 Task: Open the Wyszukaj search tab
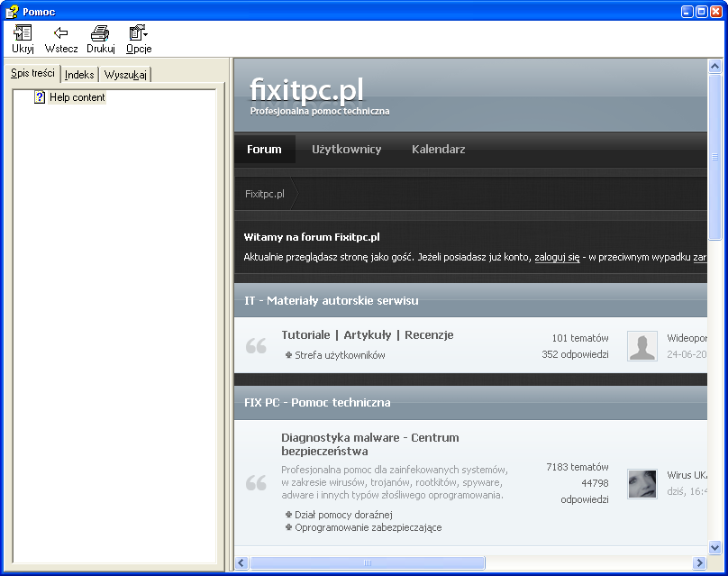click(x=125, y=75)
